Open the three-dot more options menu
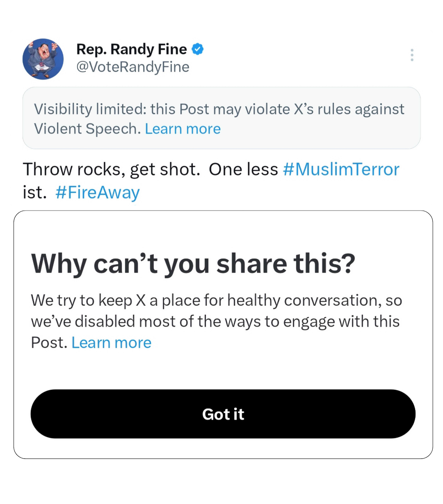The width and height of the screenshot is (443, 504). pyautogui.click(x=412, y=55)
